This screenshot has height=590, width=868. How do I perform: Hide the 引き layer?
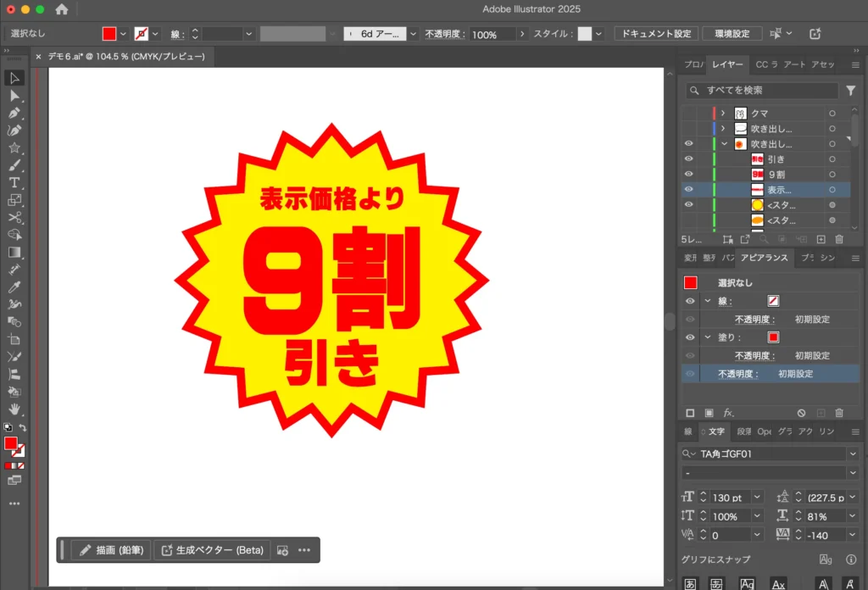coord(688,159)
